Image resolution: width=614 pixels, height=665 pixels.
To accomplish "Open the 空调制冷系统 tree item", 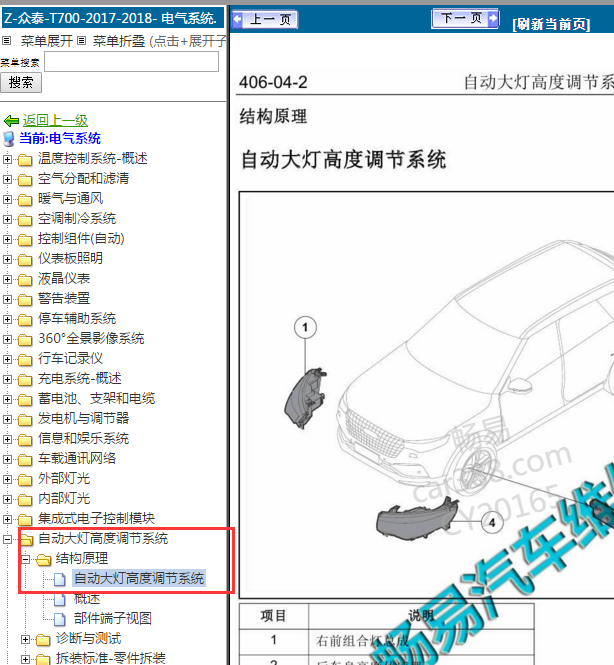I will (x=77, y=218).
